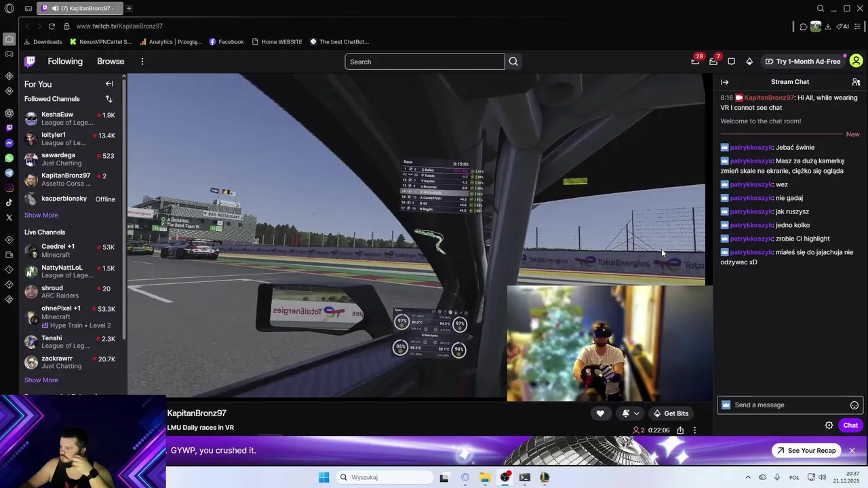
Task: Reload the page in the browser
Action: tap(51, 26)
